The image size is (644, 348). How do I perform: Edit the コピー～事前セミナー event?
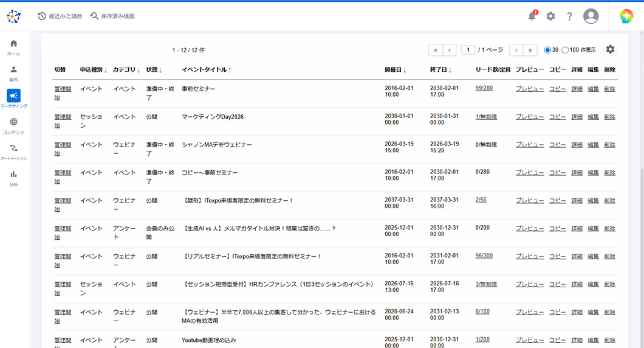593,173
